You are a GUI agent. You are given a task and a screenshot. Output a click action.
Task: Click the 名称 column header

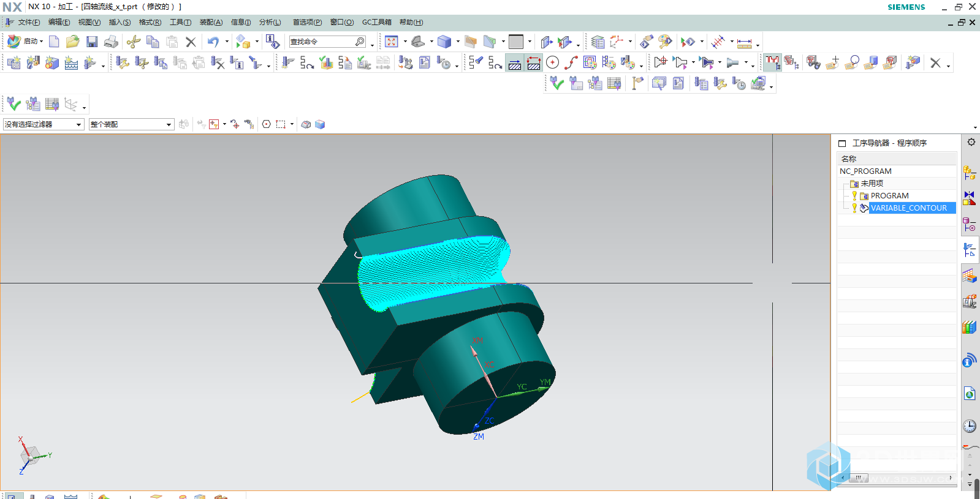pyautogui.click(x=897, y=159)
